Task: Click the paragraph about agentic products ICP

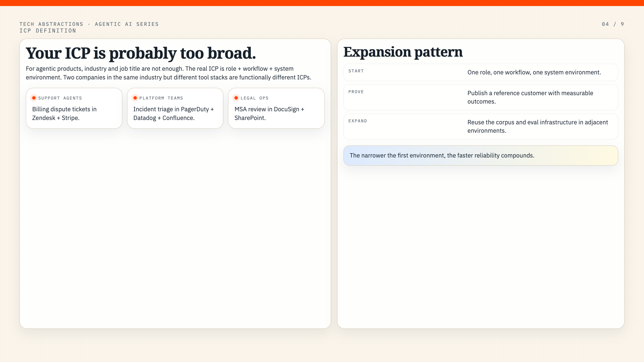Action: tap(168, 73)
